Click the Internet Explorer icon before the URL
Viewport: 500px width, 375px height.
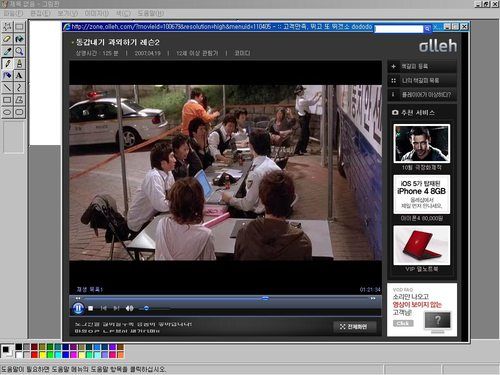pos(67,27)
